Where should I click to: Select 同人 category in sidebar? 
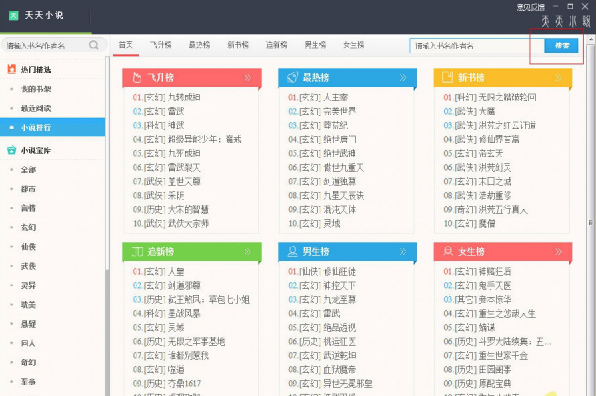(x=28, y=343)
